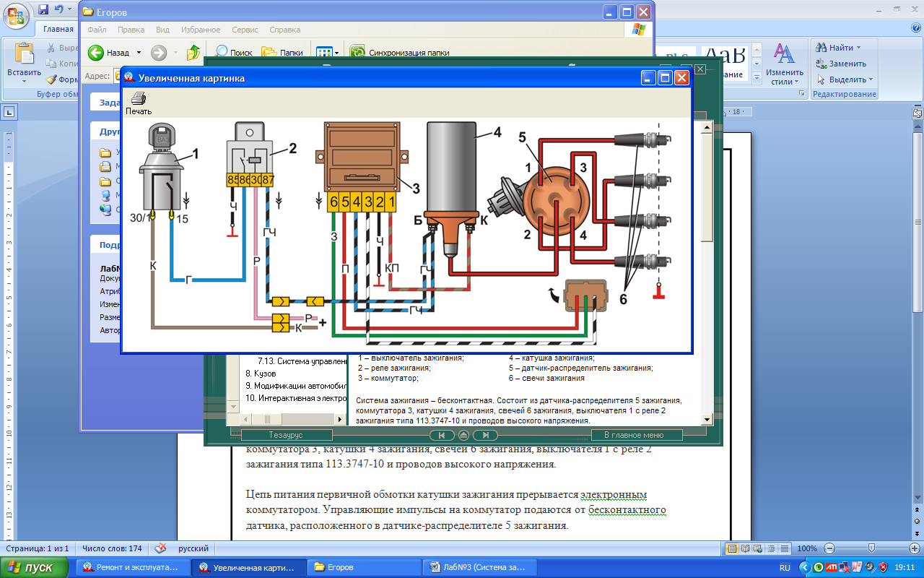Click Формат по образцу brush icon
Image resolution: width=924 pixels, height=578 pixels.
point(51,79)
